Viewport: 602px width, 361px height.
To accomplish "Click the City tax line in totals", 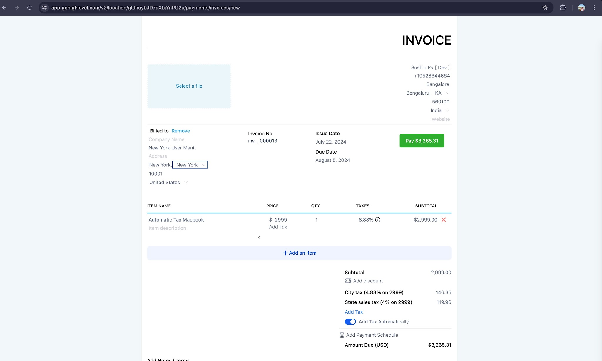I will [374, 292].
